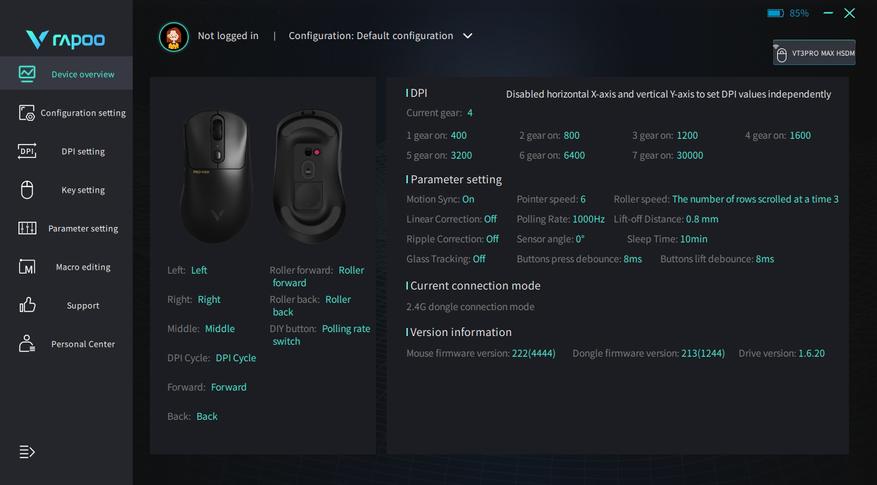Open Configuration setting via its gear icon
This screenshot has width=877, height=485.
[x=27, y=113]
